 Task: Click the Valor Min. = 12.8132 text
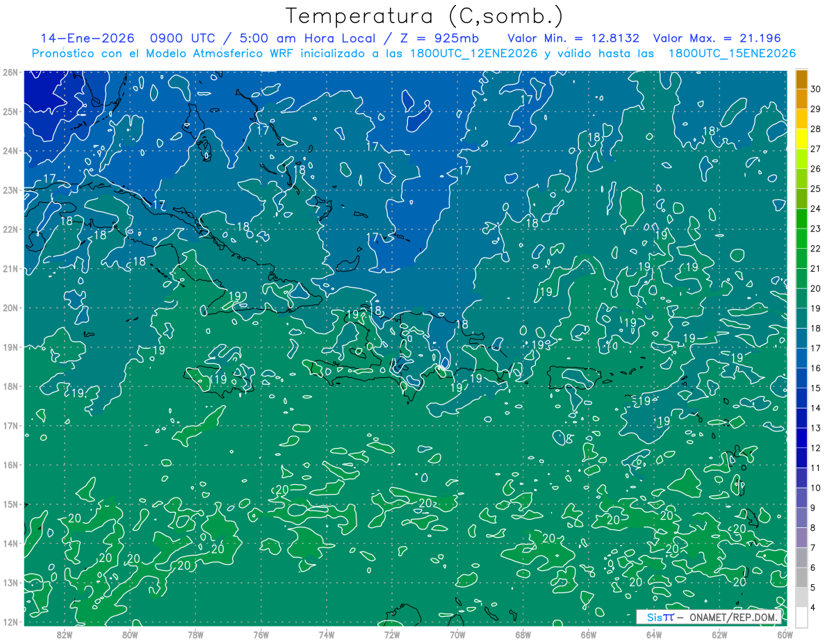573,38
